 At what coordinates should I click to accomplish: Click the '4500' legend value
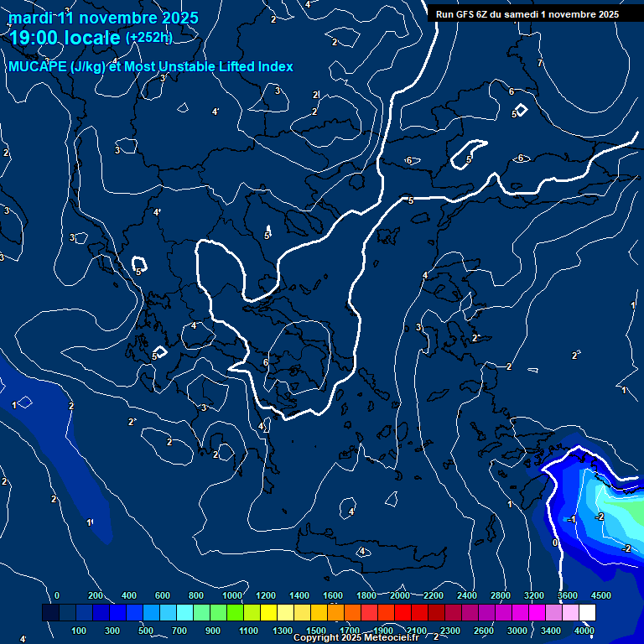click(601, 595)
